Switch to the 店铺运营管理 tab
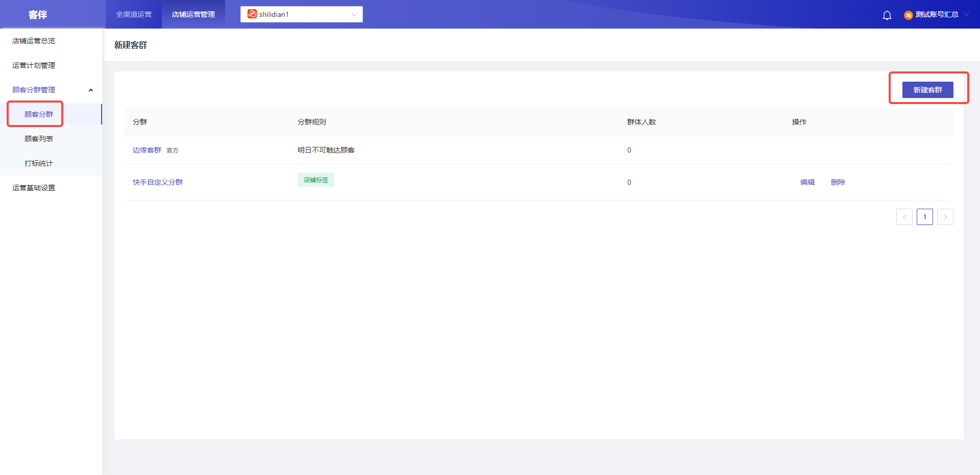Viewport: 980px width, 475px height. coord(193,14)
